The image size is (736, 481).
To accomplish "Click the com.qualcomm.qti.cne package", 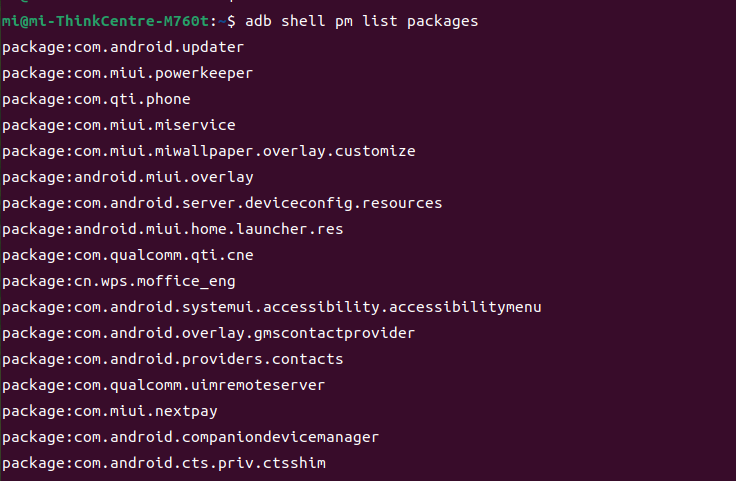I will pyautogui.click(x=128, y=255).
